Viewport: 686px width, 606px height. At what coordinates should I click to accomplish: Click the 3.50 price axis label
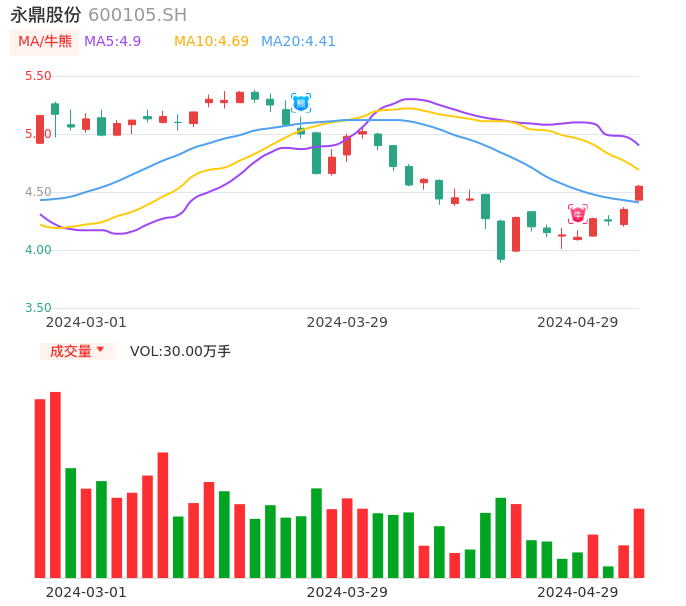point(38,308)
